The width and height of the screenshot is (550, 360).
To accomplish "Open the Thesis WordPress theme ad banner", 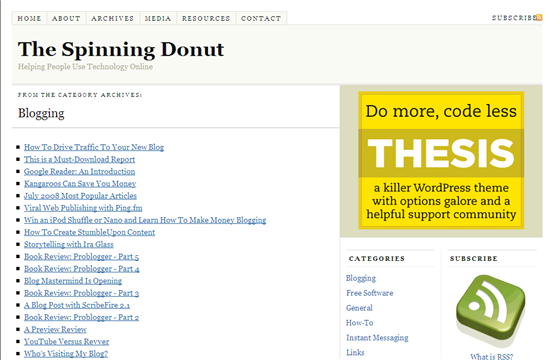I will (441, 160).
